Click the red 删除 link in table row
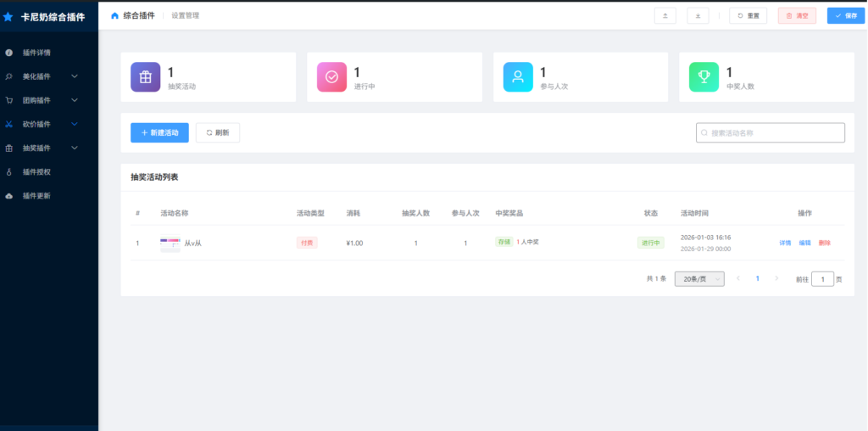This screenshot has height=431, width=868. [x=824, y=243]
